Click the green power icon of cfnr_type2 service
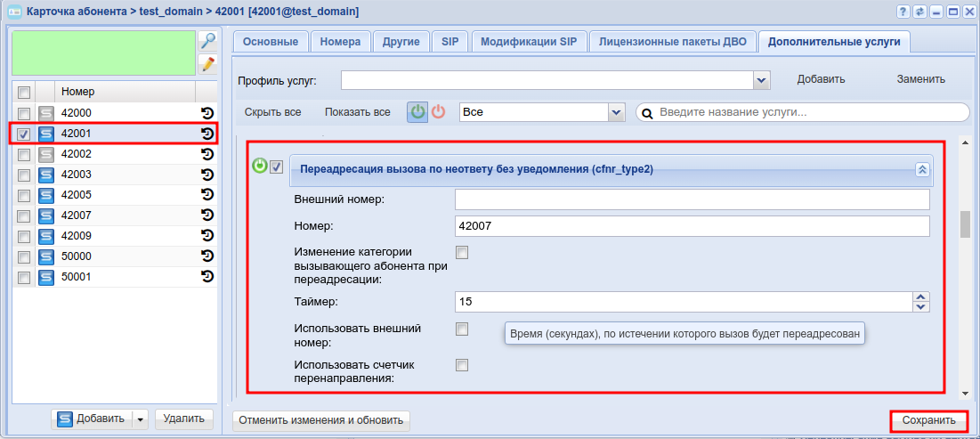Screen dimensions: 980x439 [259, 167]
